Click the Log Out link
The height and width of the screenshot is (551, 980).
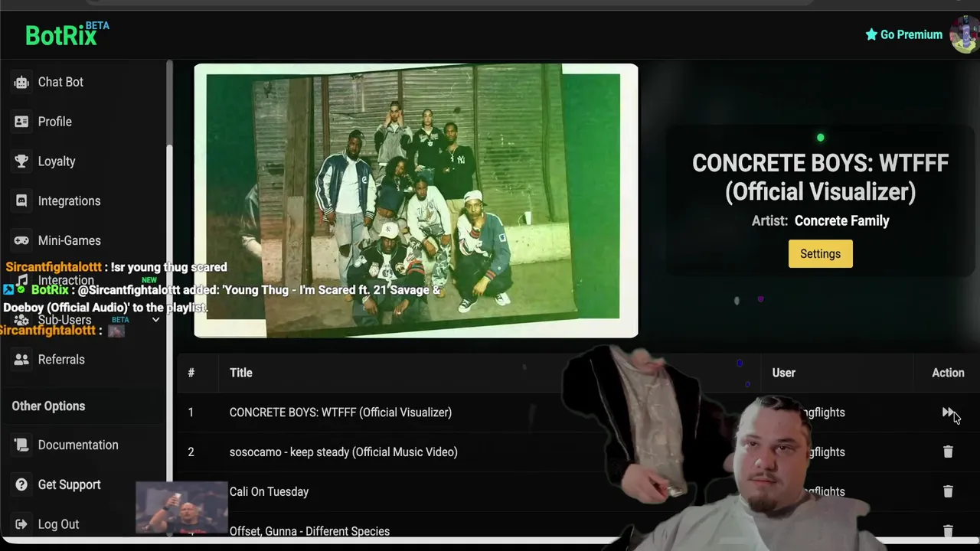[x=59, y=524]
